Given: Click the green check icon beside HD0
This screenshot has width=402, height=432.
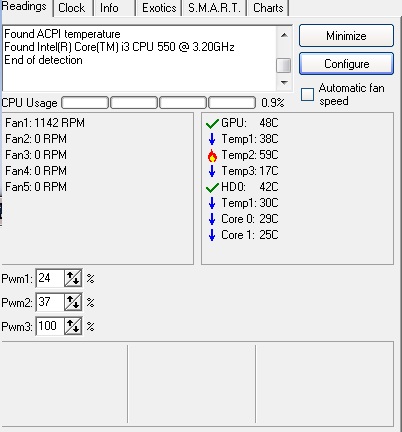Looking at the screenshot, I should click(212, 188).
